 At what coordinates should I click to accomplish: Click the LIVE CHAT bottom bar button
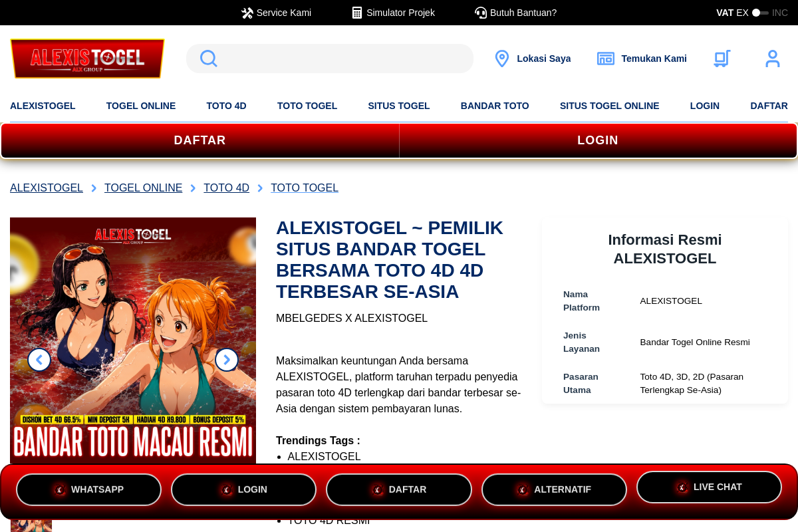pos(709,487)
